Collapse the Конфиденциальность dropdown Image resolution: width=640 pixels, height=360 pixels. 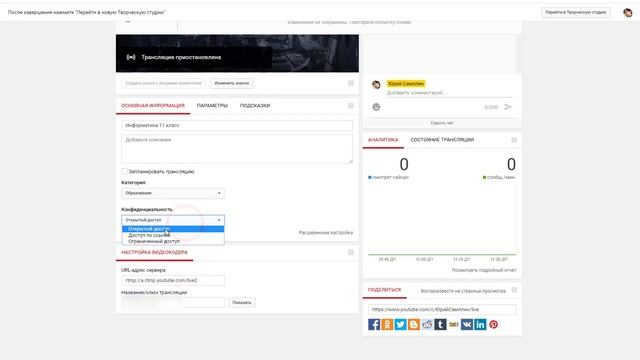[x=173, y=220]
